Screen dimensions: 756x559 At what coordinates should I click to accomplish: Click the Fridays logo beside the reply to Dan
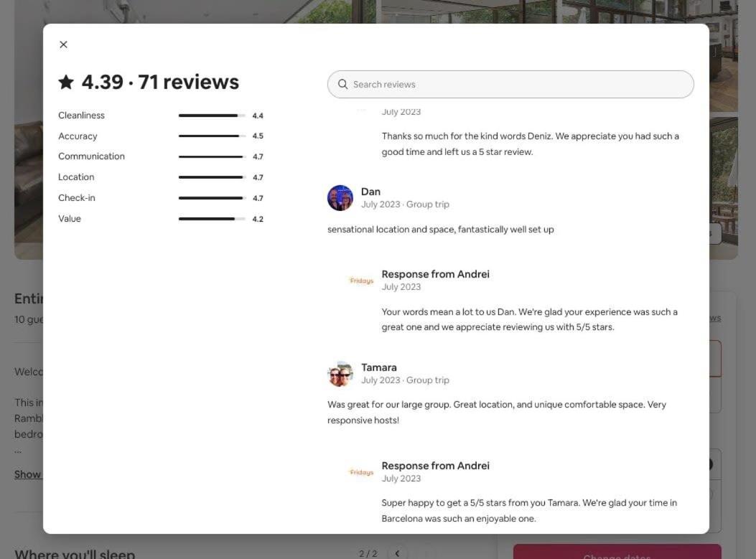pos(361,281)
